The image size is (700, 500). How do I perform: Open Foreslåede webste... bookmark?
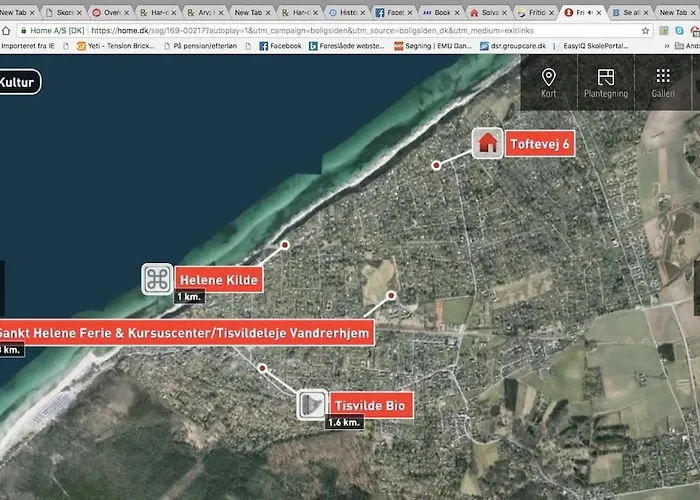pyautogui.click(x=347, y=46)
